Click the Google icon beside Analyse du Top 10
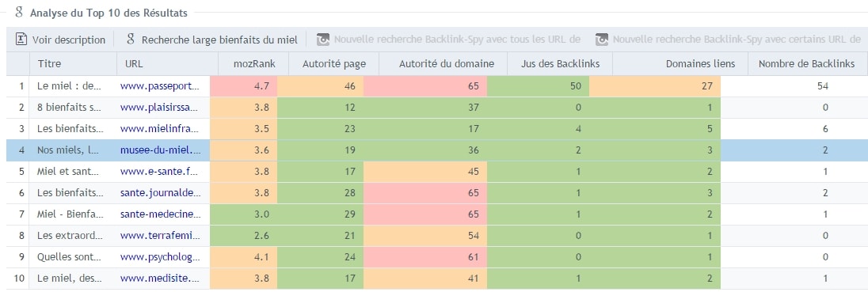The width and height of the screenshot is (868, 292). tap(19, 13)
